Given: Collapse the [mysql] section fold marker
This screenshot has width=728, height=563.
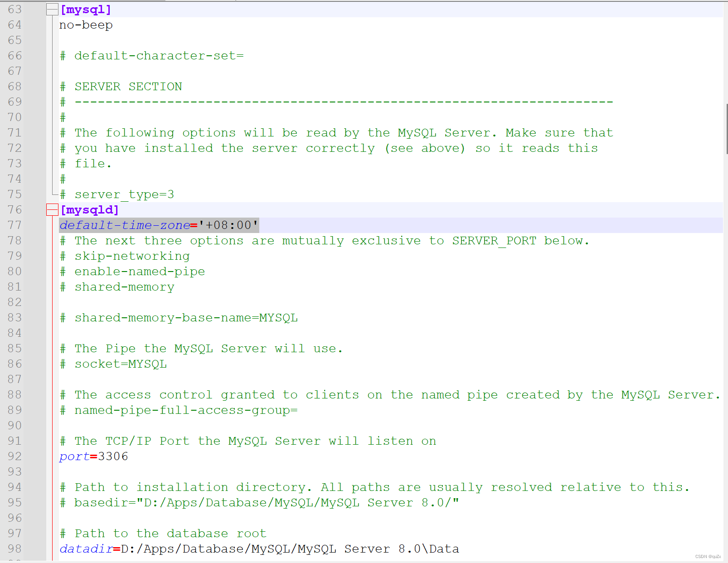Looking at the screenshot, I should (52, 10).
